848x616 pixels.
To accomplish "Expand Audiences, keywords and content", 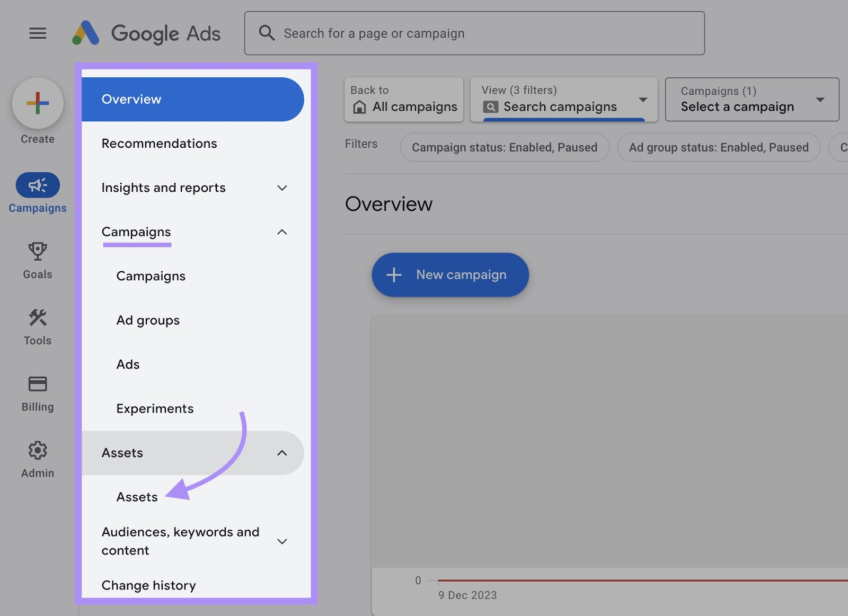I will click(x=282, y=541).
